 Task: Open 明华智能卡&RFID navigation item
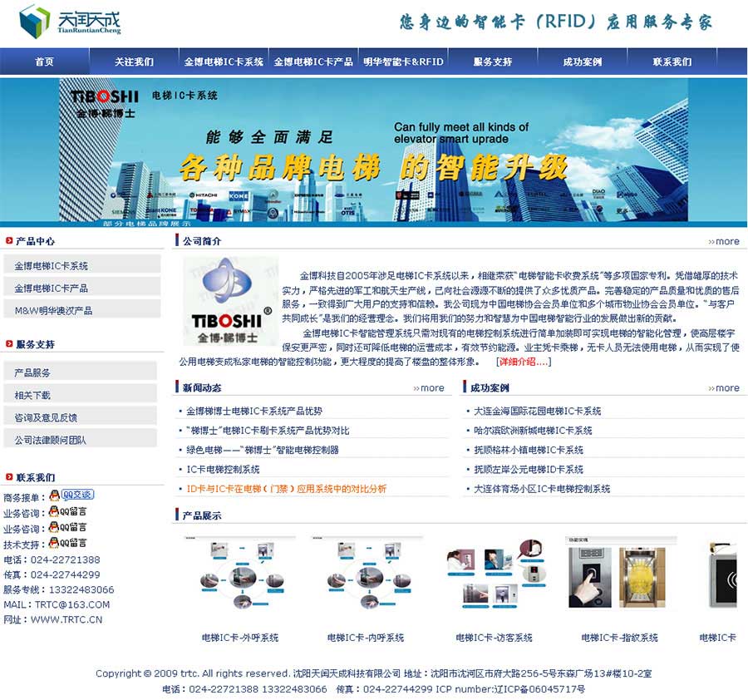403,62
